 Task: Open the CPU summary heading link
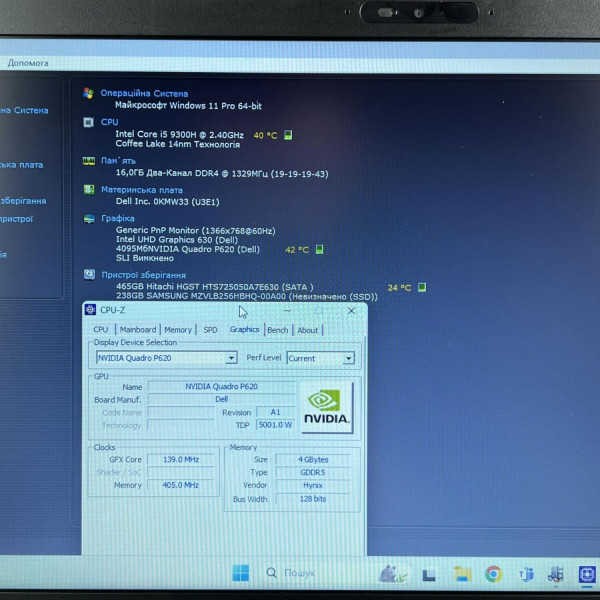click(x=109, y=122)
